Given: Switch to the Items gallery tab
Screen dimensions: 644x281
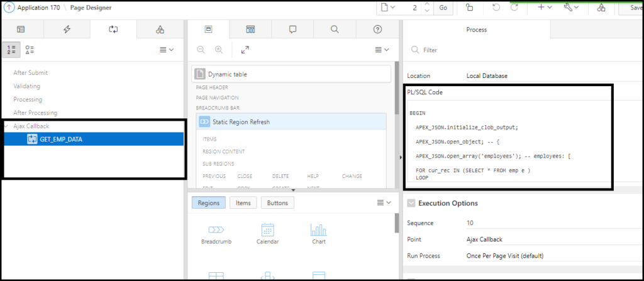Looking at the screenshot, I should (243, 203).
